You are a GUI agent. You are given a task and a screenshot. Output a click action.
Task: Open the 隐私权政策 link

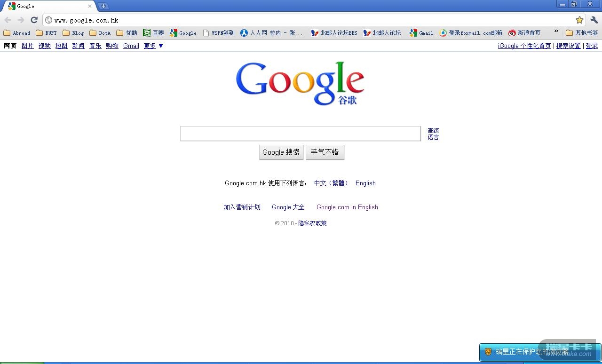point(313,223)
